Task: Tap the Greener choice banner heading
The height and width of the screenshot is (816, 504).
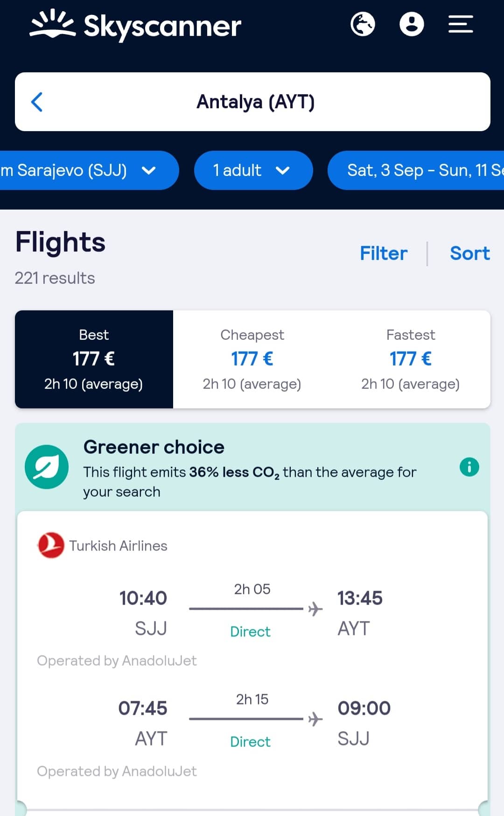Action: pos(154,447)
